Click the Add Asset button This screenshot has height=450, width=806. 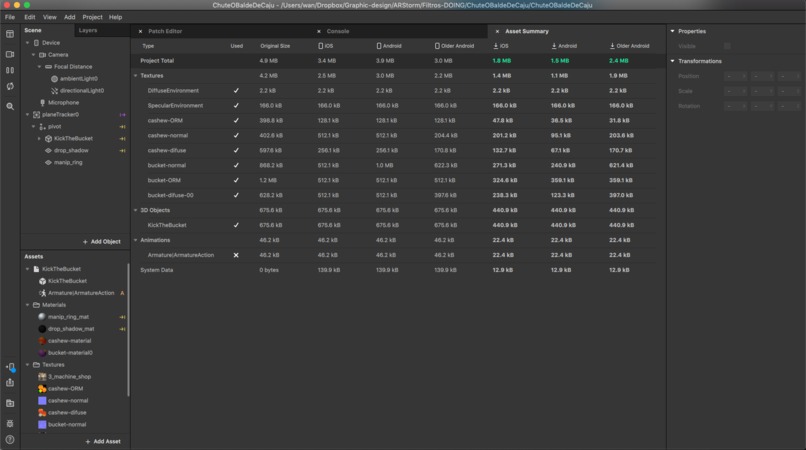103,441
